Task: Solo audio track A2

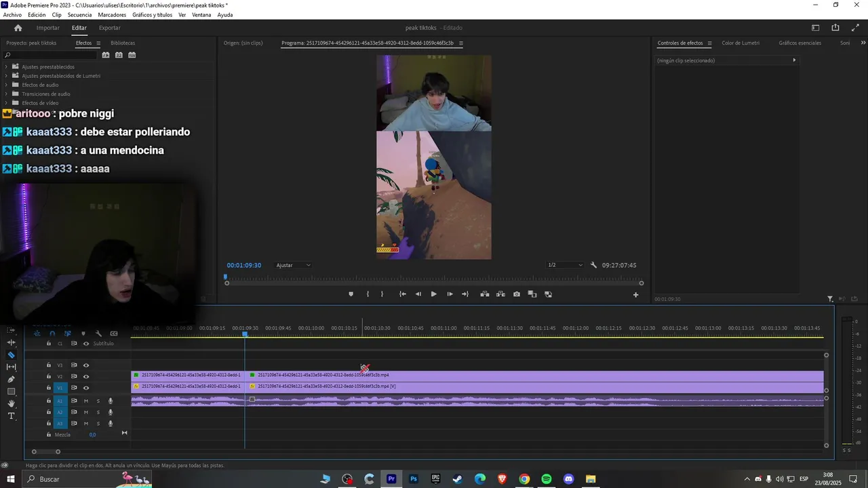Action: click(98, 412)
